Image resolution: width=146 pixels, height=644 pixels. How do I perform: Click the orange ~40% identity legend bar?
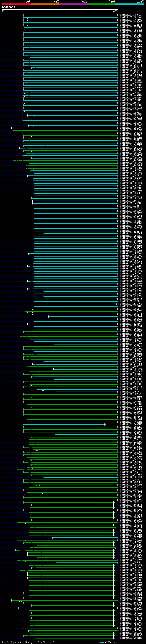(45, 4)
